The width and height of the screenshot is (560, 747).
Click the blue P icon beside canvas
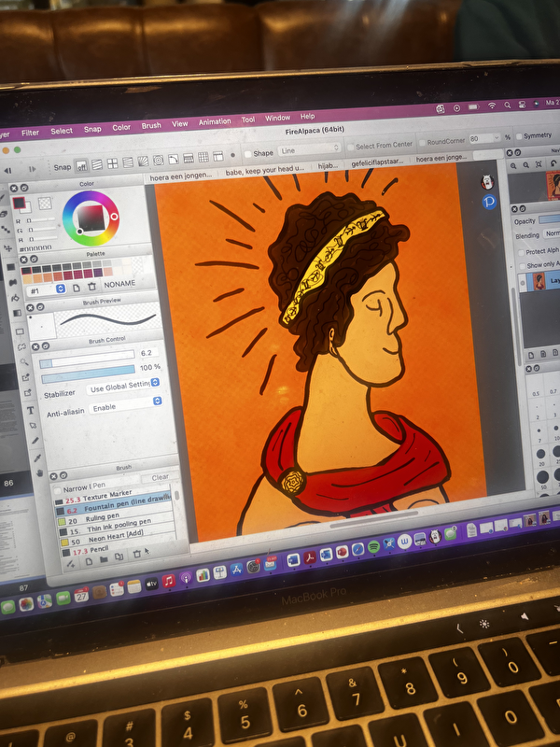click(489, 202)
